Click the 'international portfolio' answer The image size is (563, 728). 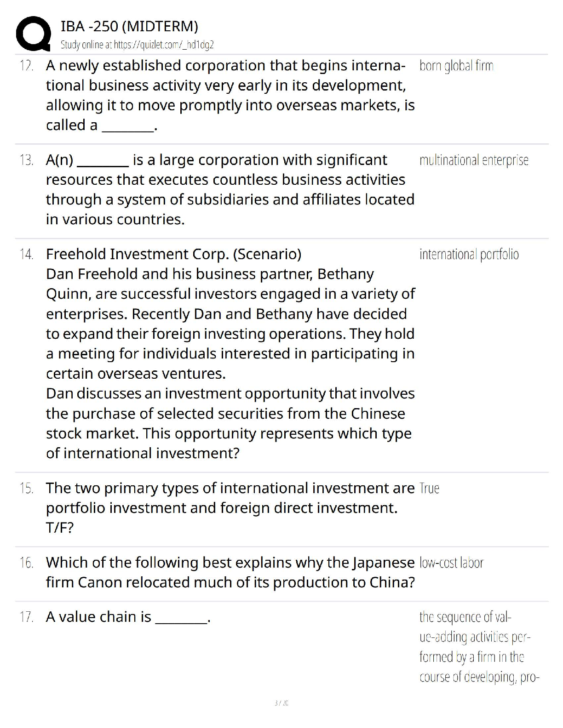click(469, 254)
